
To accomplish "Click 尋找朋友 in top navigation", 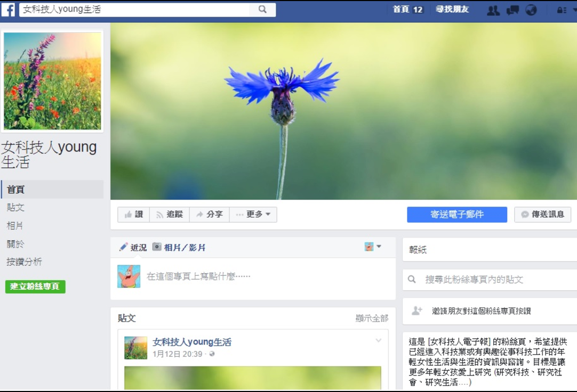I will tap(452, 10).
